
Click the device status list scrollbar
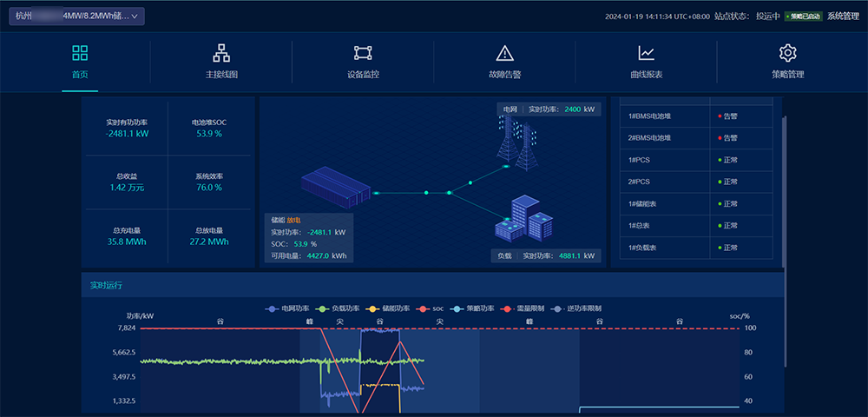coord(784,174)
